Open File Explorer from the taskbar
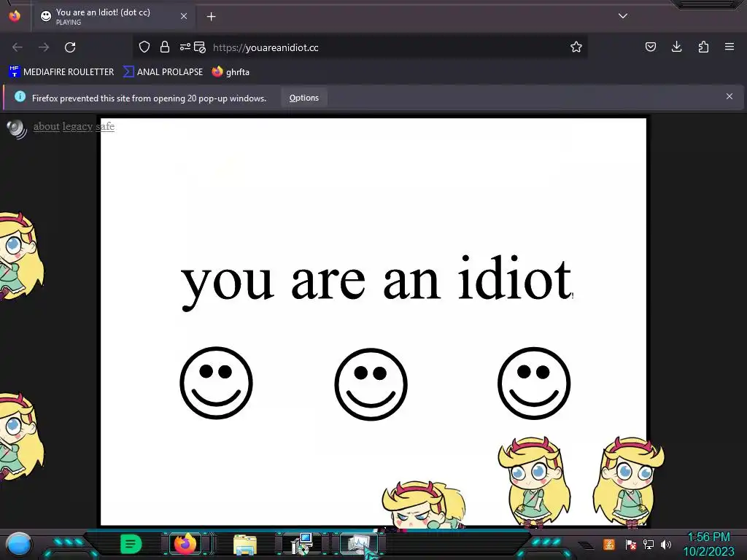The height and width of the screenshot is (560, 747). pos(245,545)
